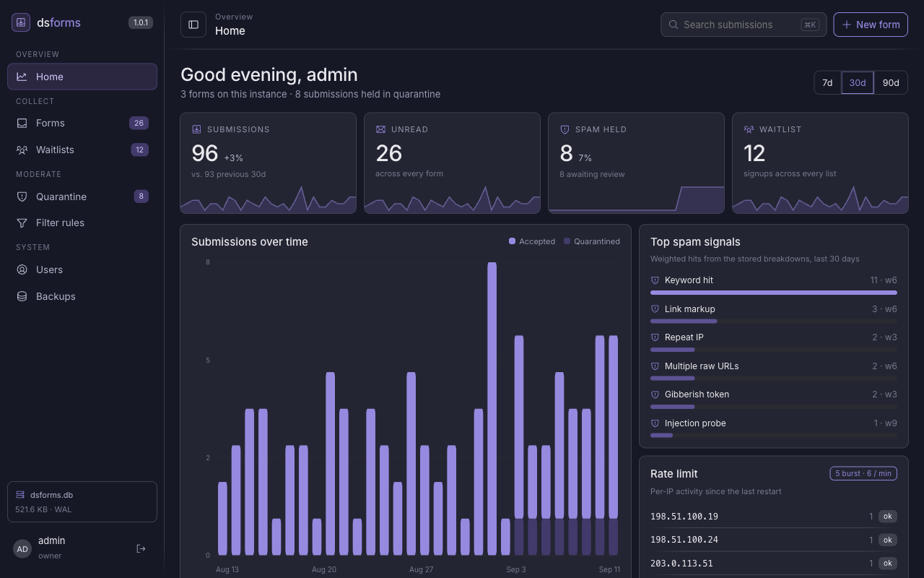Viewport: 924px width, 578px height.
Task: Toggle the sidebar panel button
Action: [x=193, y=25]
